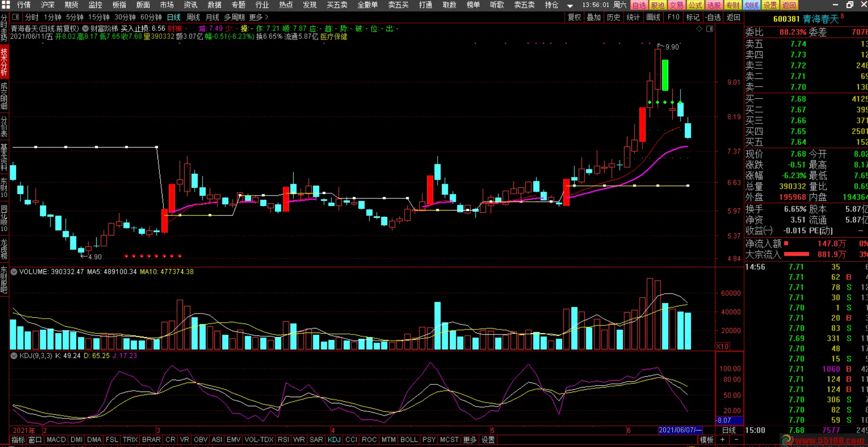Click the 选股 button

pos(714,5)
